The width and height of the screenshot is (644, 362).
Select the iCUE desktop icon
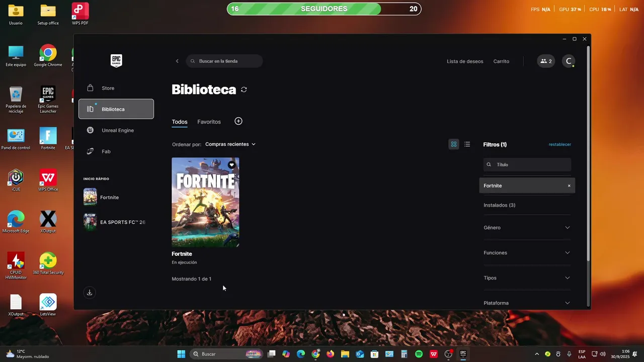(x=16, y=180)
